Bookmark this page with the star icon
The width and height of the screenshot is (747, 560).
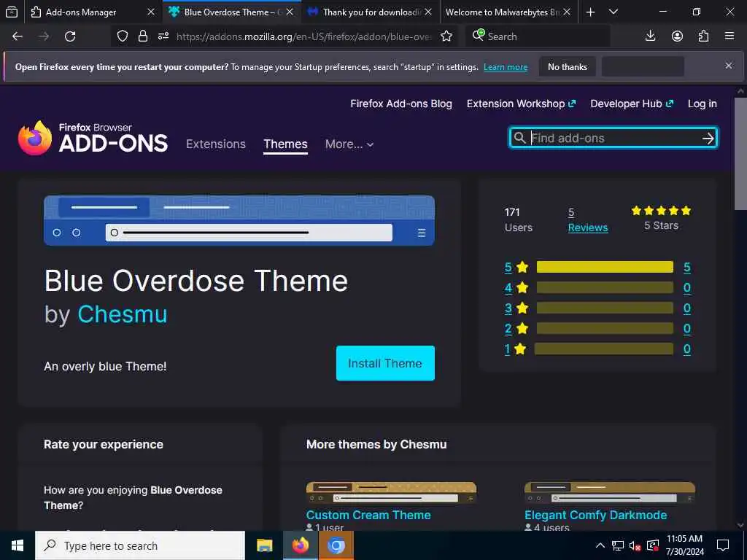pos(446,36)
